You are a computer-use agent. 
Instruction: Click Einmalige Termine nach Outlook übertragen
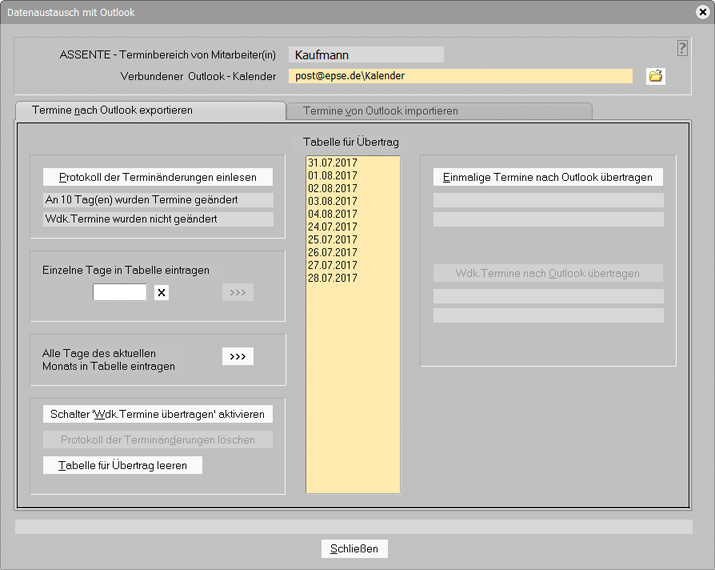pyautogui.click(x=548, y=177)
